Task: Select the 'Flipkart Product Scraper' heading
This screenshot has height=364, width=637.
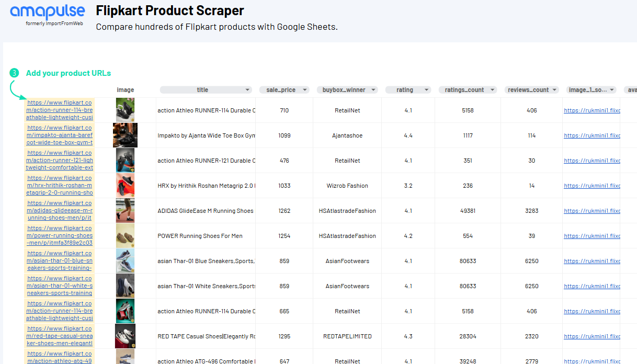Action: coord(170,10)
